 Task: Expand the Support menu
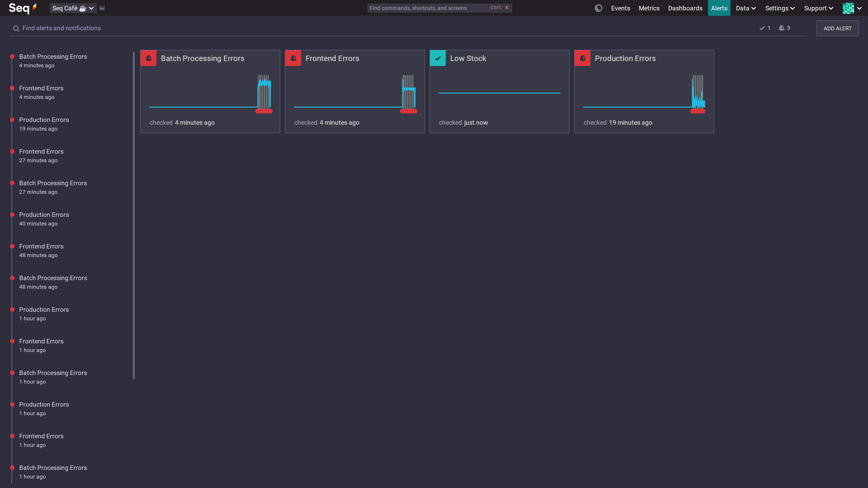818,8
